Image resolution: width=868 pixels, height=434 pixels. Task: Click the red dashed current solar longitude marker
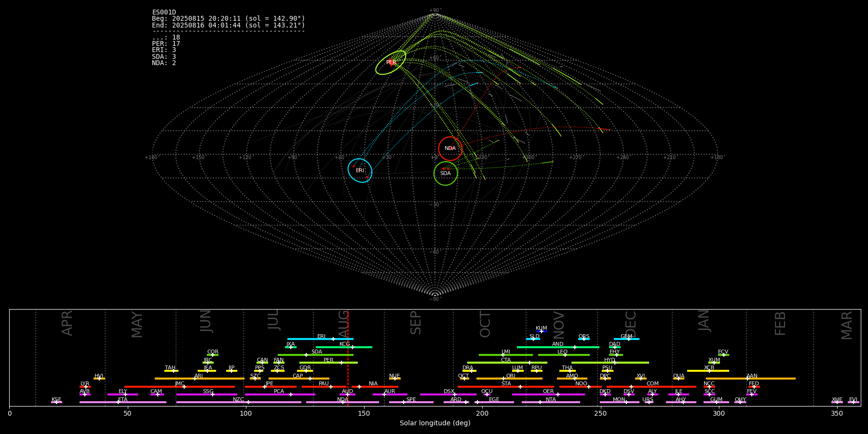[348, 357]
